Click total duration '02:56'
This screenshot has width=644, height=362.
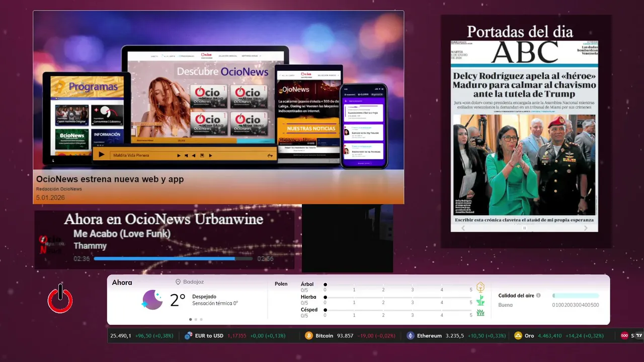[265, 259]
